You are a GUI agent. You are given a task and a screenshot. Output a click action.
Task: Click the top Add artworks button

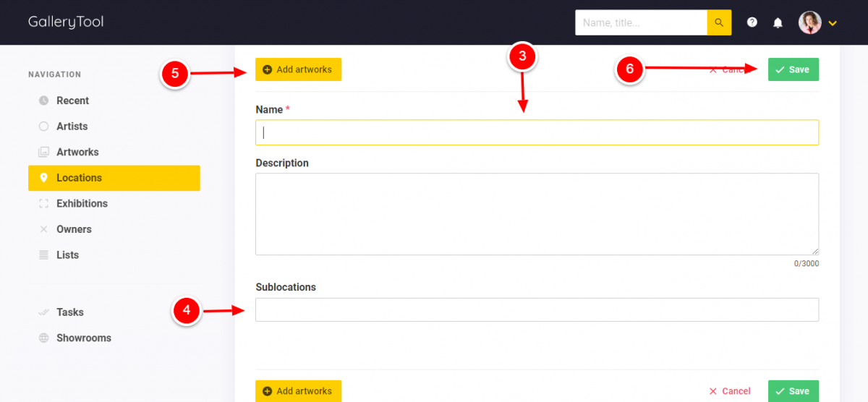point(298,69)
